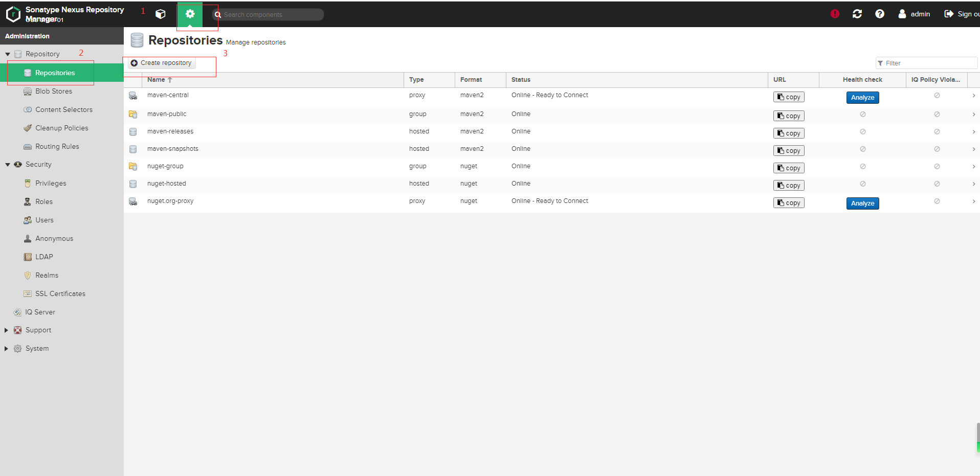Open Cleanup Policies in sidebar
Image resolution: width=980 pixels, height=476 pixels.
(x=61, y=128)
